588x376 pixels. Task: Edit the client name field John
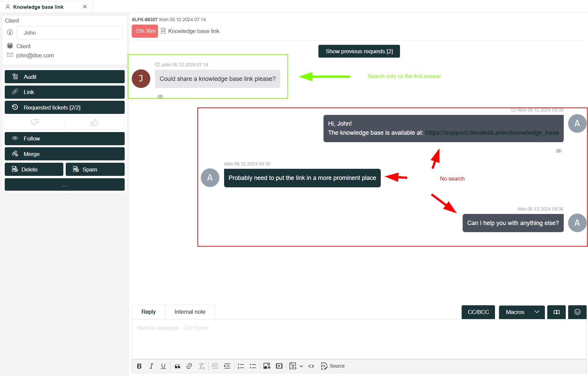pos(69,33)
